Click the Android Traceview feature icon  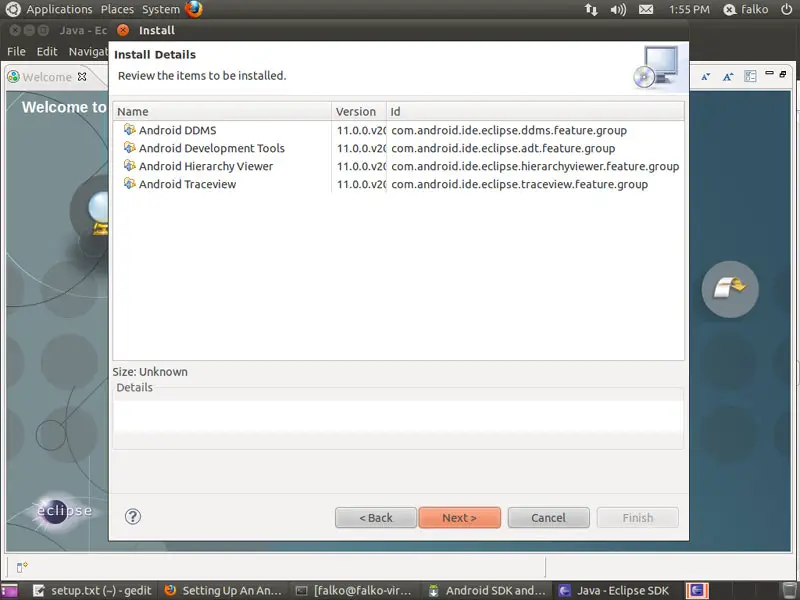[130, 183]
